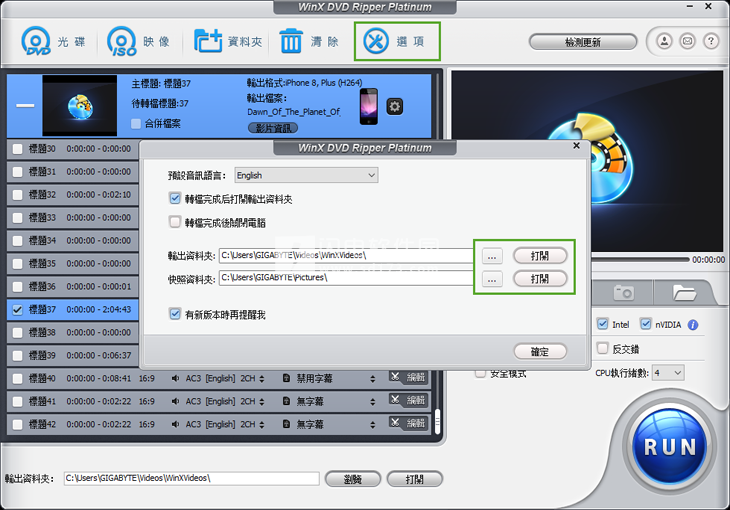Click 檢測更新 check for updates button
Viewport: 730px width, 510px height.
pyautogui.click(x=583, y=42)
